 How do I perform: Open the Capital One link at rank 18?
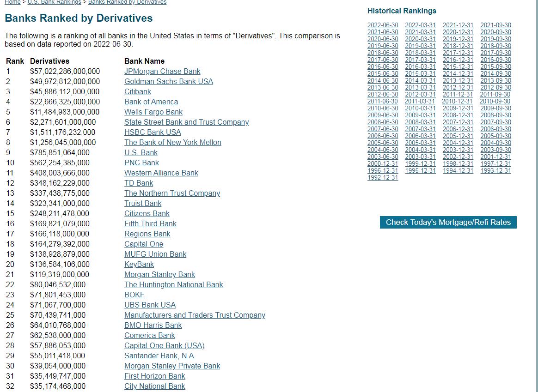(144, 244)
